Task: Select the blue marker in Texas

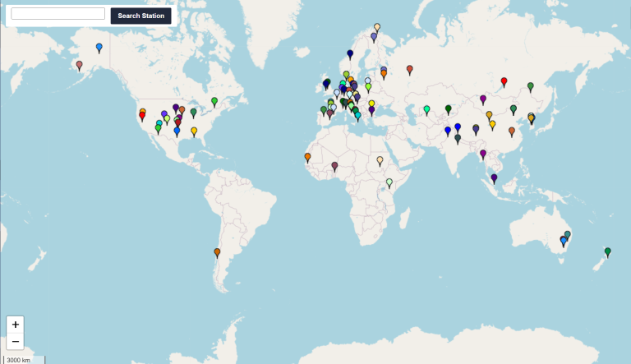Action: click(177, 131)
